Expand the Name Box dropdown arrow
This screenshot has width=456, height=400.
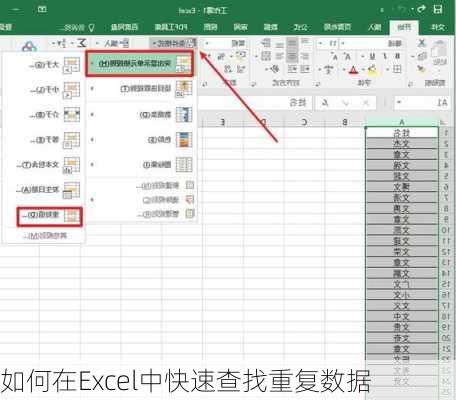pos(399,103)
